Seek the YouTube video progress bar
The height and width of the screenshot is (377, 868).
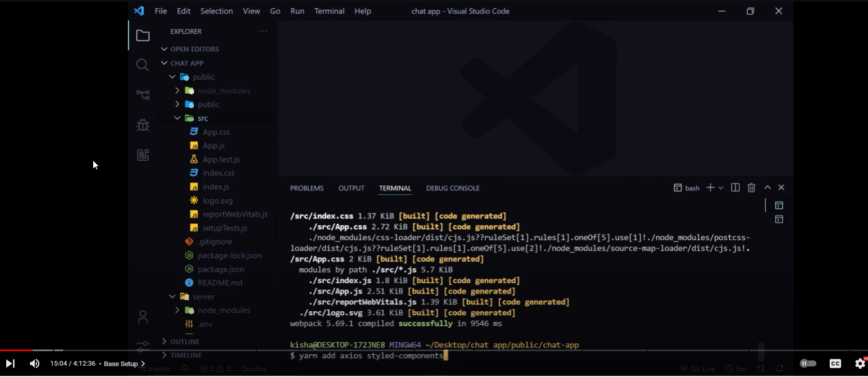(434, 351)
